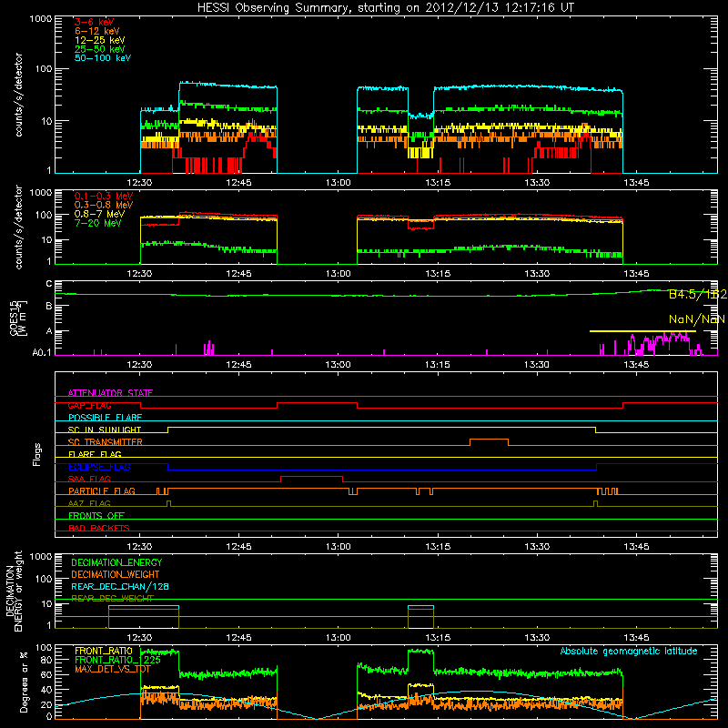
Task: Click the Degrees or % axis title
Action: click(24, 682)
